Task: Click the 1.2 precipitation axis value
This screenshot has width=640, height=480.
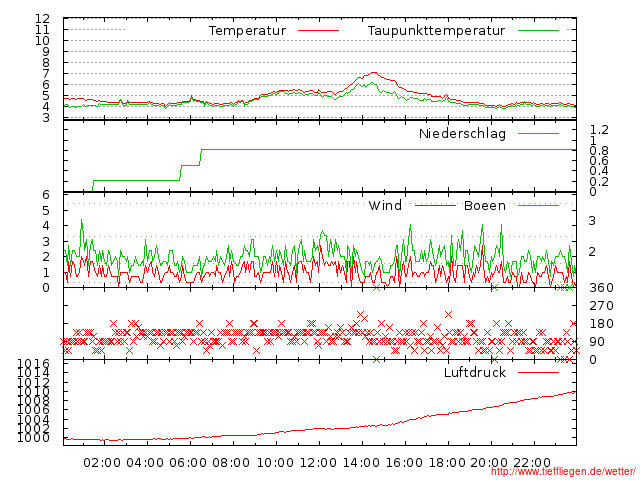Action: point(599,130)
